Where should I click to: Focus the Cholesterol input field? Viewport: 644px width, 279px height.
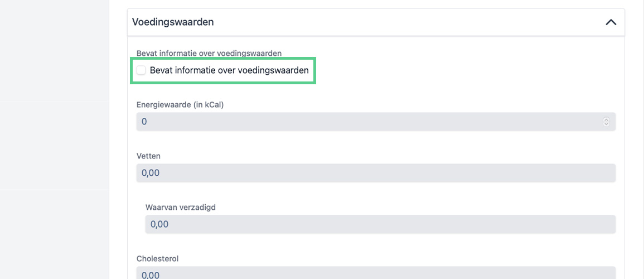point(376,273)
